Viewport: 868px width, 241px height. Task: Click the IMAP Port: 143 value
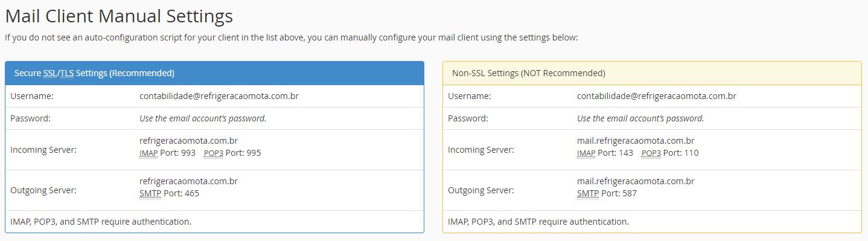coord(605,153)
